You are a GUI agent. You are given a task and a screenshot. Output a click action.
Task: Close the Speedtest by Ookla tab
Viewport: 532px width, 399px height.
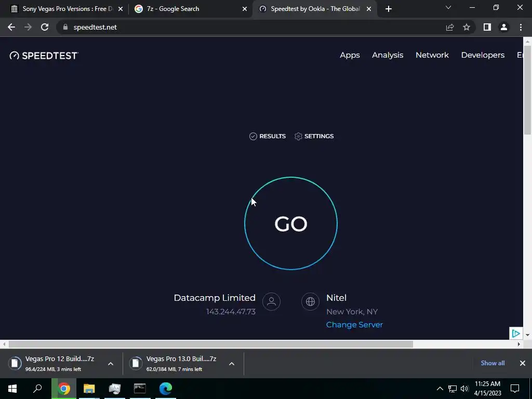click(x=369, y=9)
